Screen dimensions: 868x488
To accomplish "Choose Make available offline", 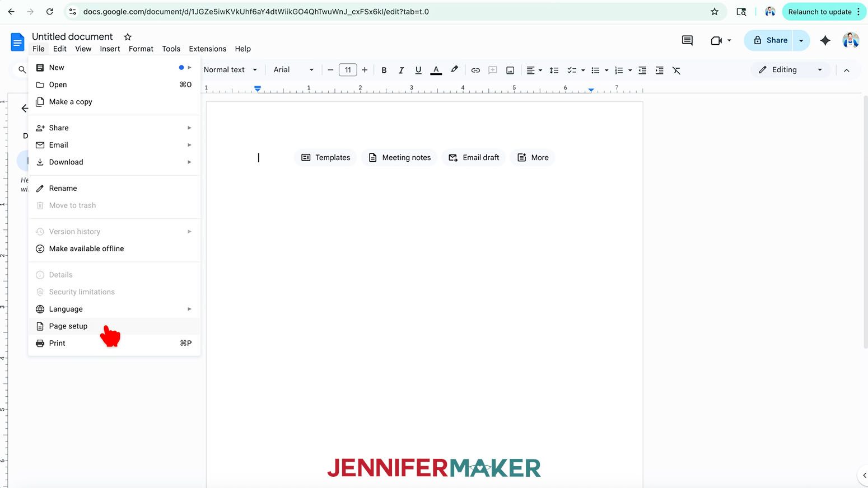I will (114, 248).
